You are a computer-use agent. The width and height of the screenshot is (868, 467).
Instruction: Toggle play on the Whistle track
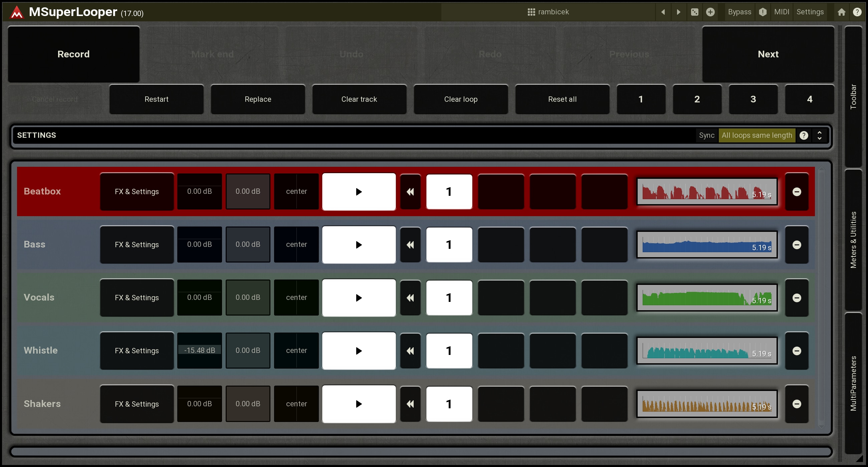359,351
